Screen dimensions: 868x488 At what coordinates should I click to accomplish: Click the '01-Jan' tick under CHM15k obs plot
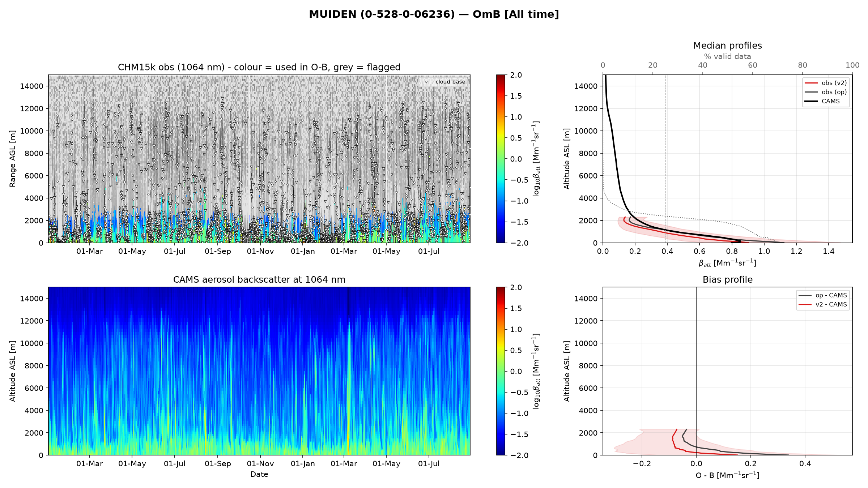(x=303, y=252)
